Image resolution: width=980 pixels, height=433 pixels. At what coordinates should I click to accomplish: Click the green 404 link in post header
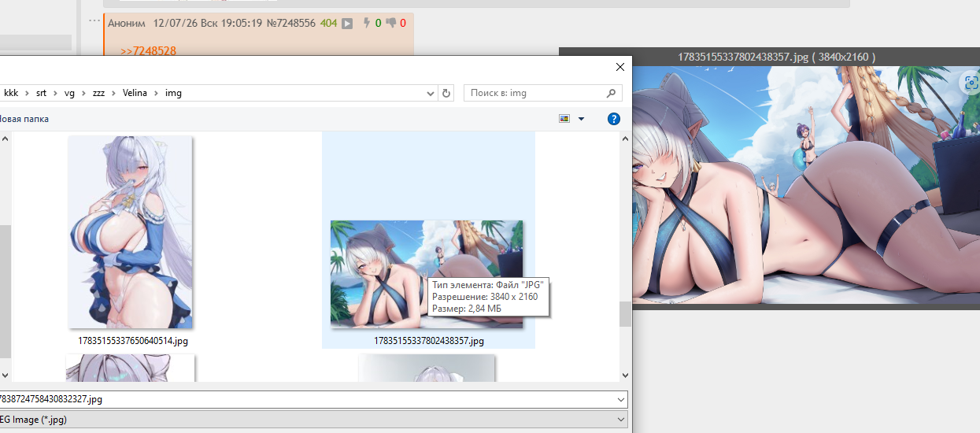tap(328, 23)
